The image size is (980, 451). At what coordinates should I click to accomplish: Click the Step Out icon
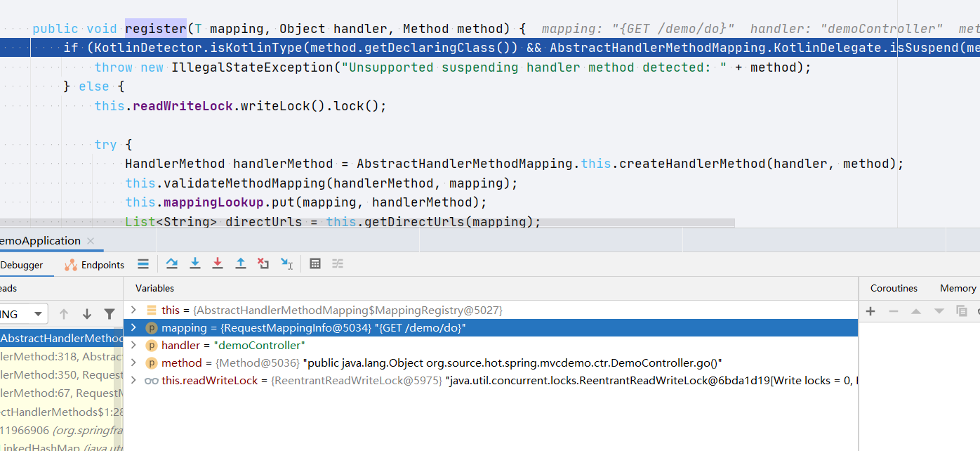click(x=241, y=264)
